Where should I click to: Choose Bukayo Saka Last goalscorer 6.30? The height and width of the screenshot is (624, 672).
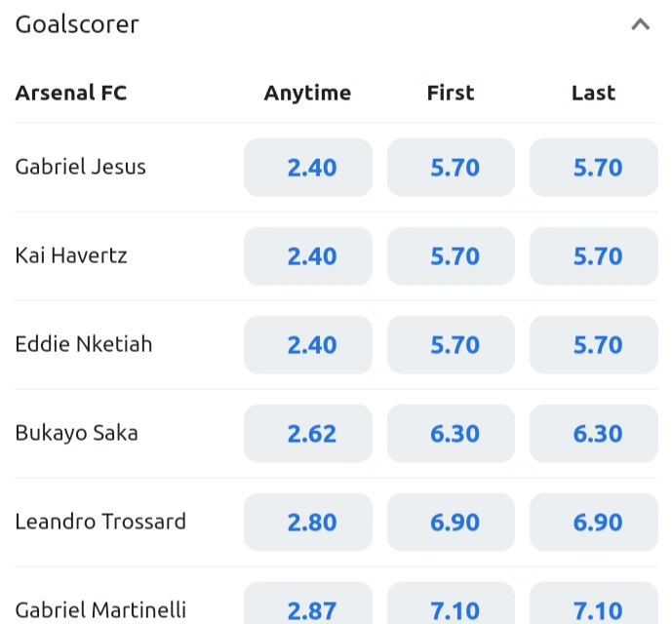click(x=594, y=434)
